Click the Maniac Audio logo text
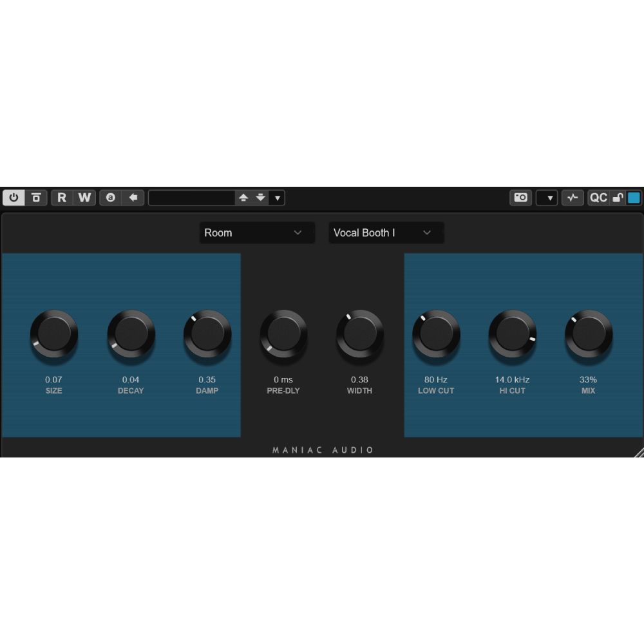644x644 pixels. [323, 450]
